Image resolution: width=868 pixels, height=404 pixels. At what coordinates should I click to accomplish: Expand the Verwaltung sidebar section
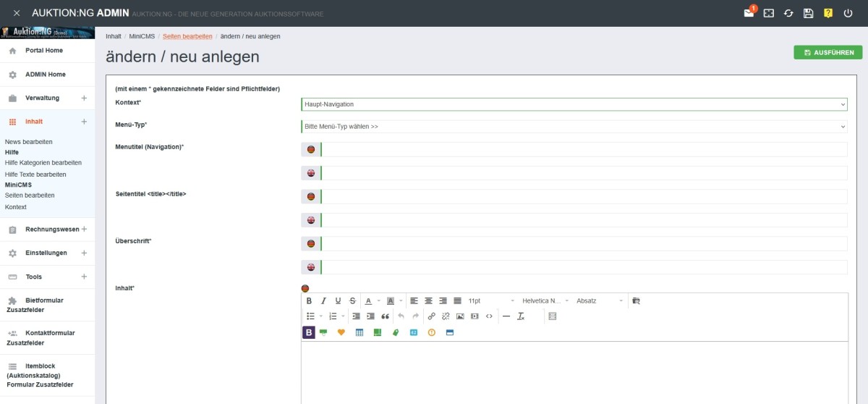click(x=84, y=98)
